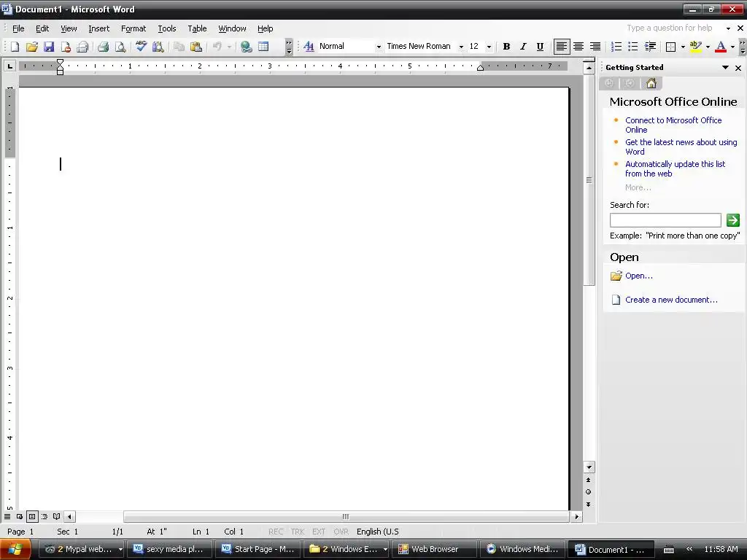
Task: Click the Increase Indent icon
Action: tap(650, 47)
